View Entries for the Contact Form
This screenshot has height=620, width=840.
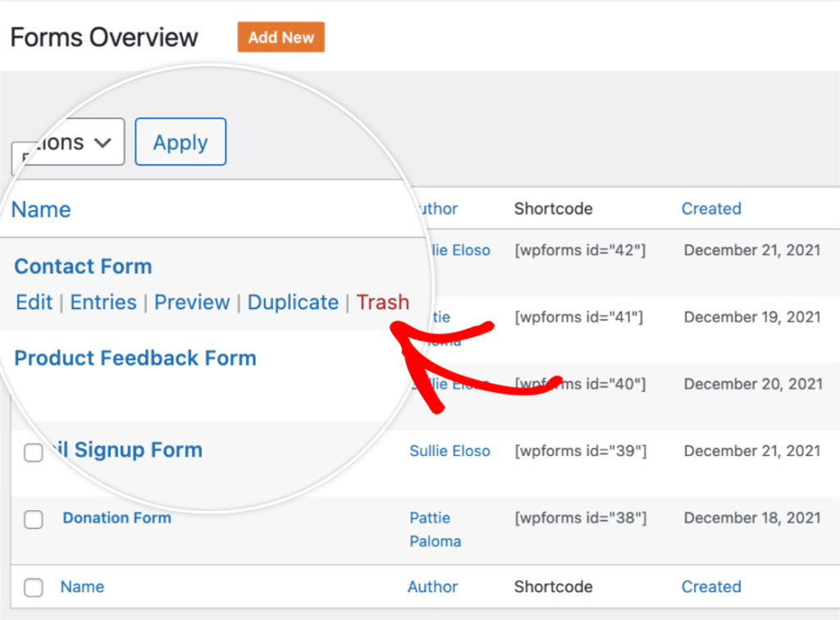[x=103, y=302]
